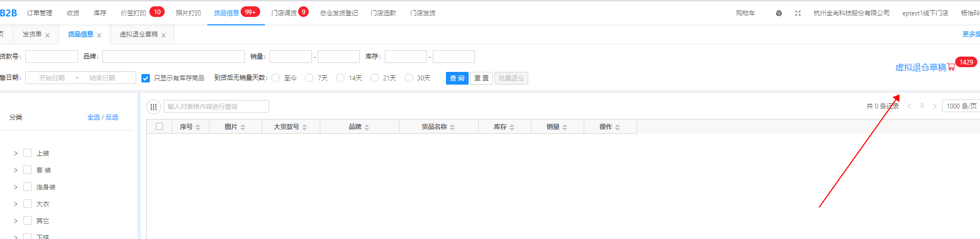Select the 30天 radio button
This screenshot has height=239, width=980.
[409, 78]
